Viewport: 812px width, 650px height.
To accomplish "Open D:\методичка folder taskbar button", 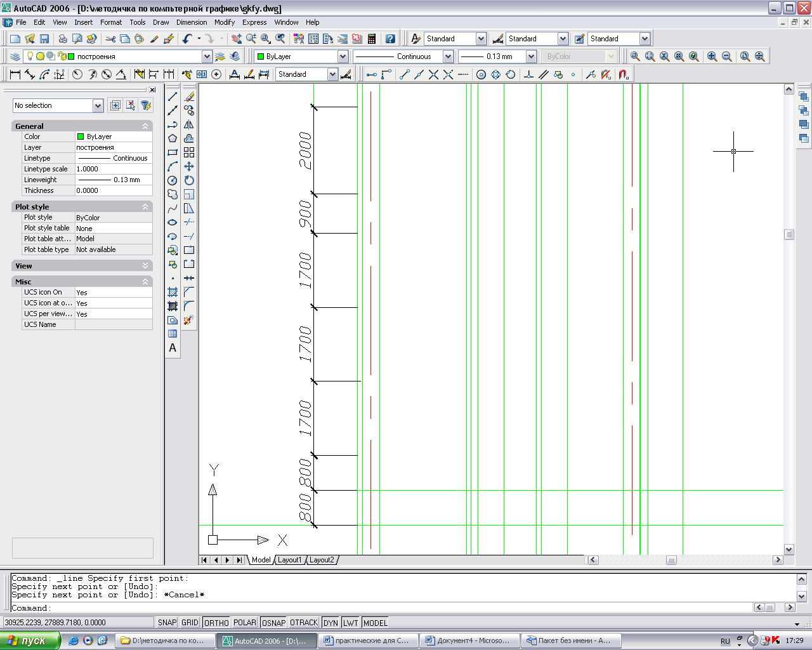I will point(165,640).
